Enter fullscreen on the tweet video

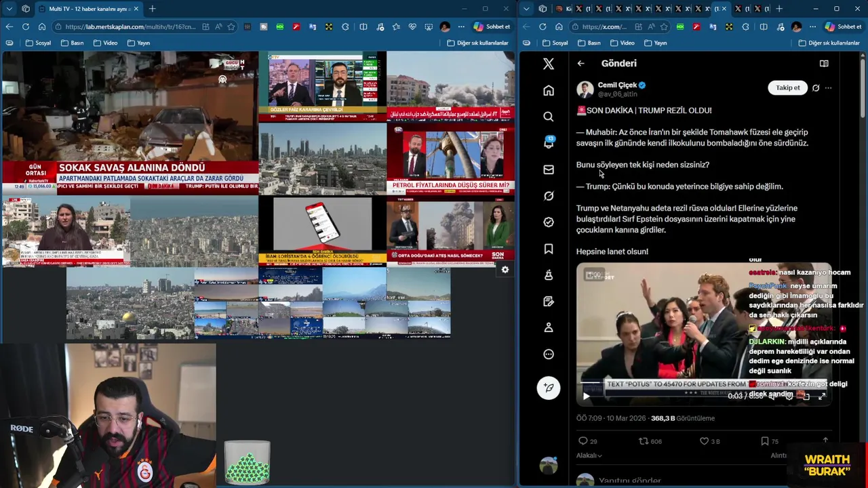(x=822, y=396)
